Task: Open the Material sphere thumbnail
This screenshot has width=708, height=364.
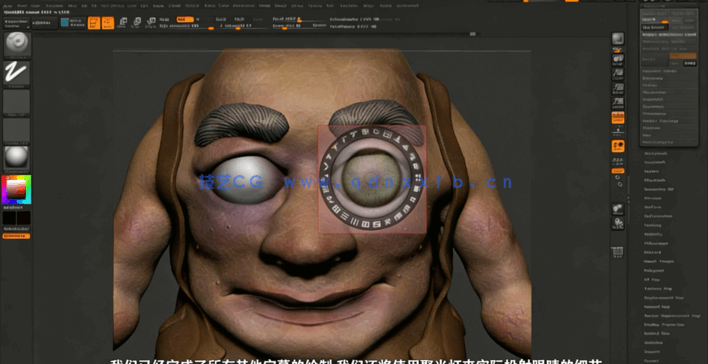Action: pos(17,159)
